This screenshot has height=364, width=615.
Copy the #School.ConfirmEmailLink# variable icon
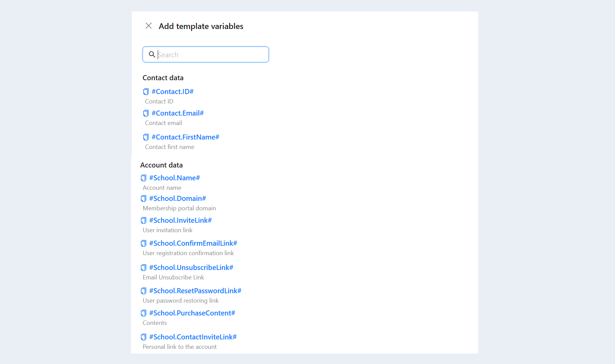click(143, 243)
